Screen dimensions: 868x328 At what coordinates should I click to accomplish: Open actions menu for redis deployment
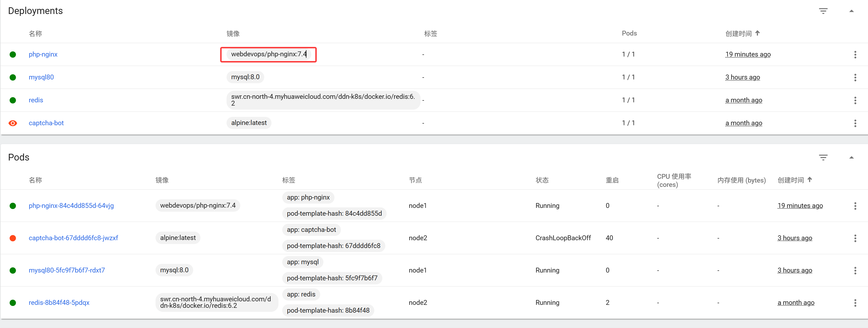(x=855, y=100)
